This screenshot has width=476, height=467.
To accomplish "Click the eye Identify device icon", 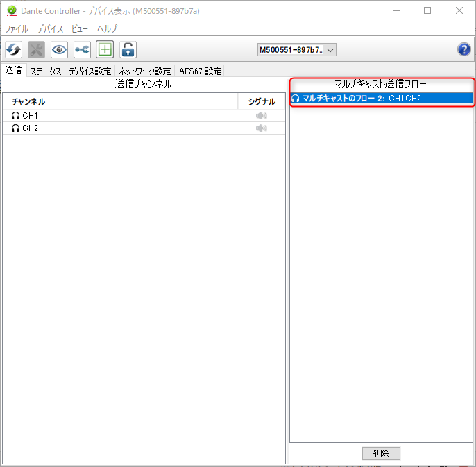I will (x=59, y=49).
